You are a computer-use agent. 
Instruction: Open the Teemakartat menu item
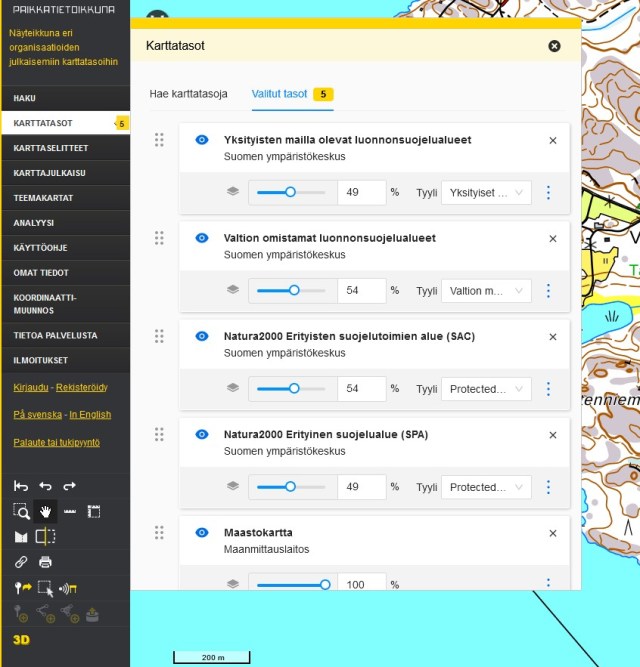tap(42, 198)
